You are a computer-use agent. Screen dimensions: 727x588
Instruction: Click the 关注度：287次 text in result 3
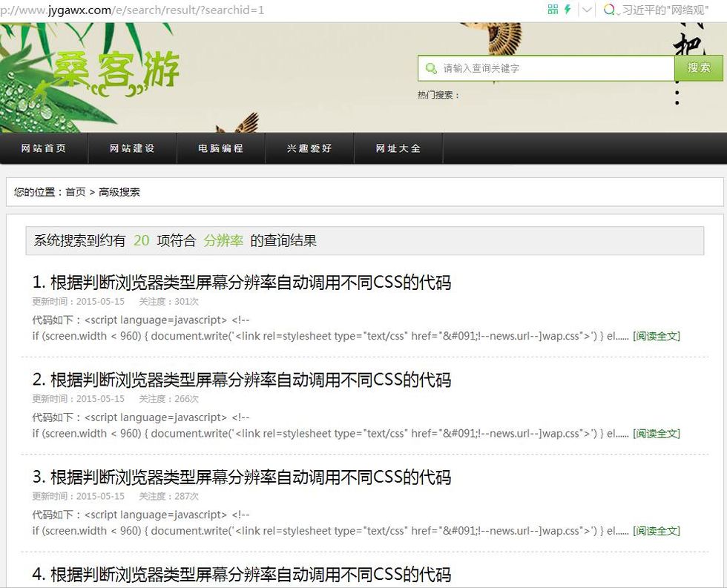click(169, 496)
